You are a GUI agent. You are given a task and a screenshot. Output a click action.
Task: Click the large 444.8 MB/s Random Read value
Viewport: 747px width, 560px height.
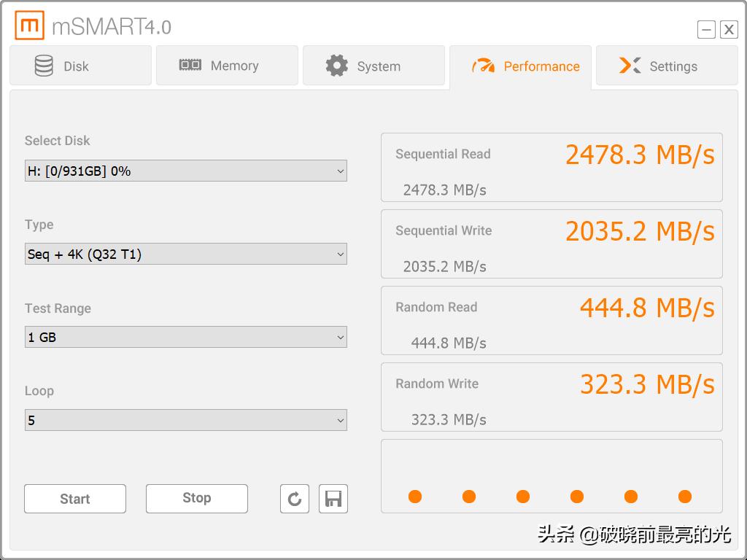(x=647, y=308)
